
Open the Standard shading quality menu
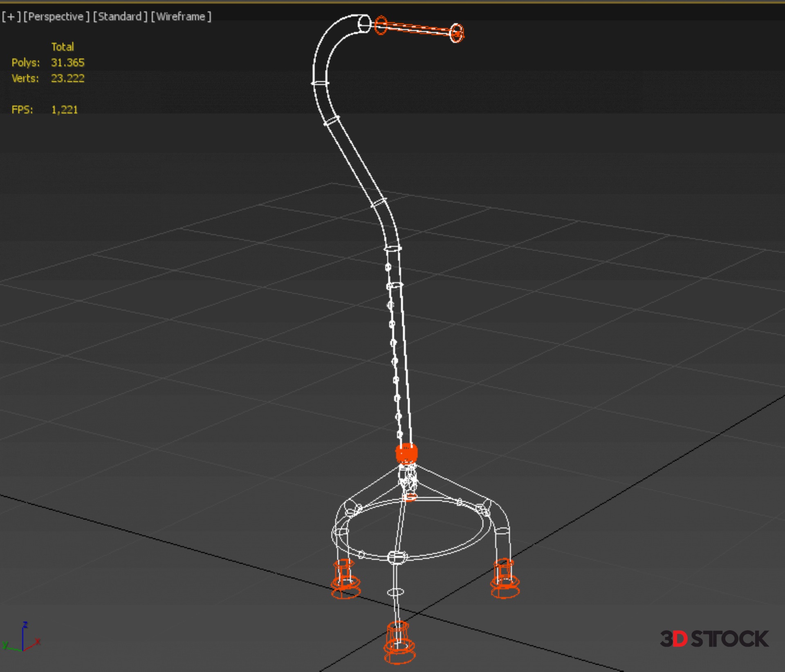pos(120,17)
